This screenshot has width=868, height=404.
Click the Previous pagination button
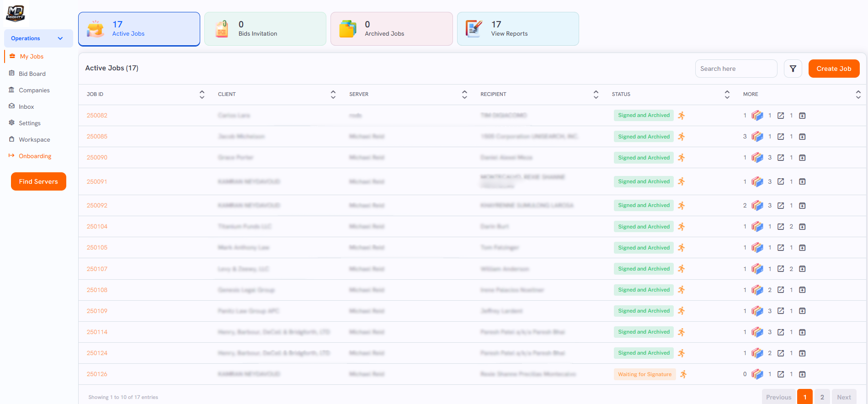pos(779,397)
